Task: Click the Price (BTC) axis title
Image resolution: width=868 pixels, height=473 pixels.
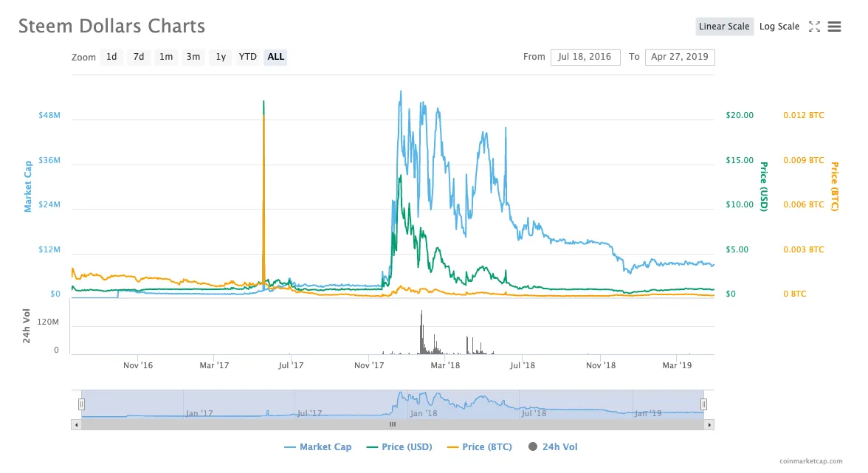Action: [x=835, y=187]
